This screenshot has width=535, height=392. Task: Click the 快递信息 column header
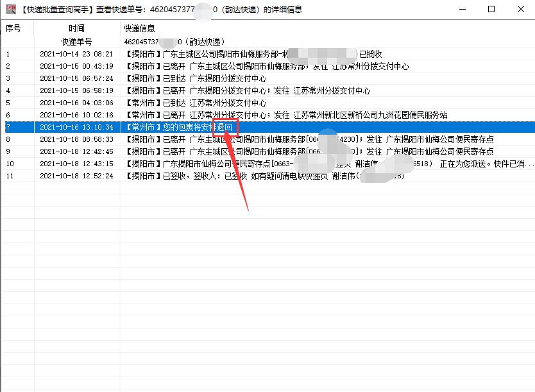pyautogui.click(x=139, y=28)
